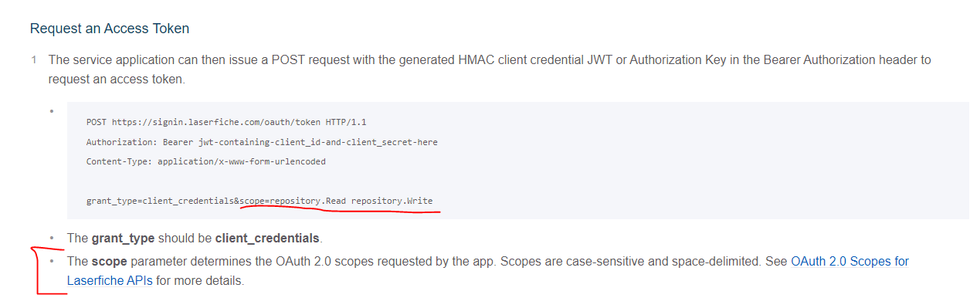Click the paragraph about HMAC client credential JWT

click(x=490, y=69)
